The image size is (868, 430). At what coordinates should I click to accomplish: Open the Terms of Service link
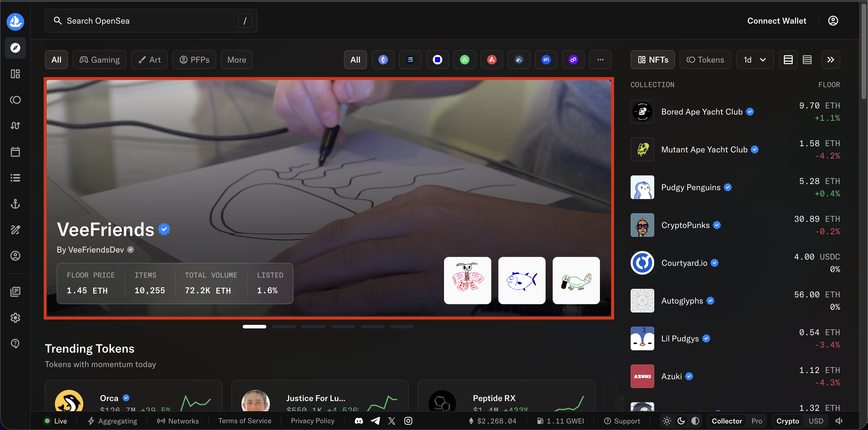pyautogui.click(x=245, y=421)
